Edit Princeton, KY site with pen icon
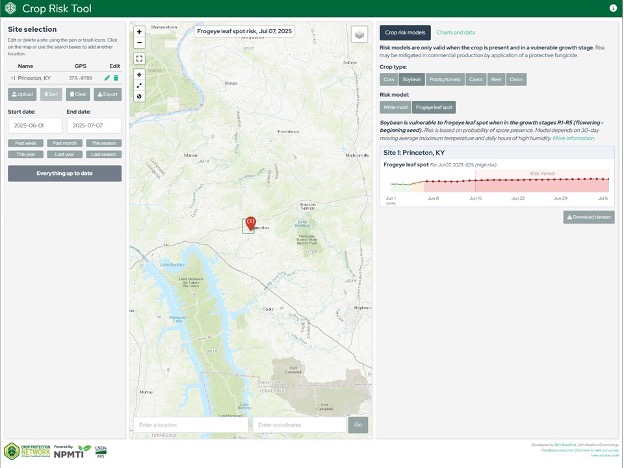Screen dimensions: 624x468 (107, 77)
